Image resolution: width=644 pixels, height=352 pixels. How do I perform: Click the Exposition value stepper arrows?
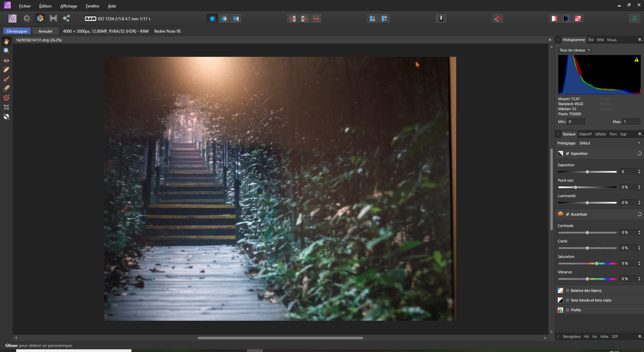tap(639, 172)
